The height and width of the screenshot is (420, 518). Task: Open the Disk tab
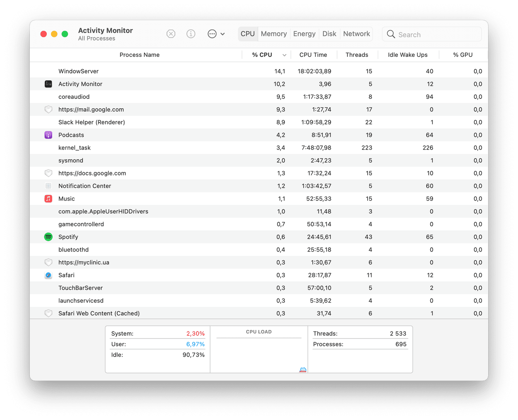pos(329,34)
